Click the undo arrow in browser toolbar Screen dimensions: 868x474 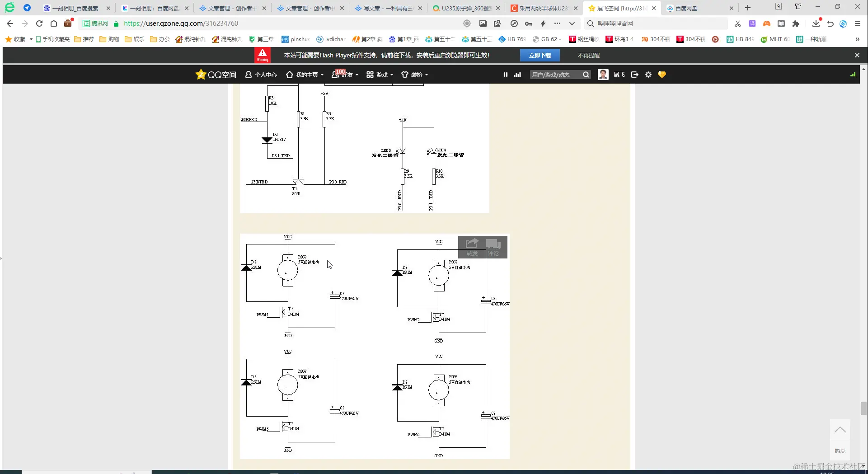[830, 23]
